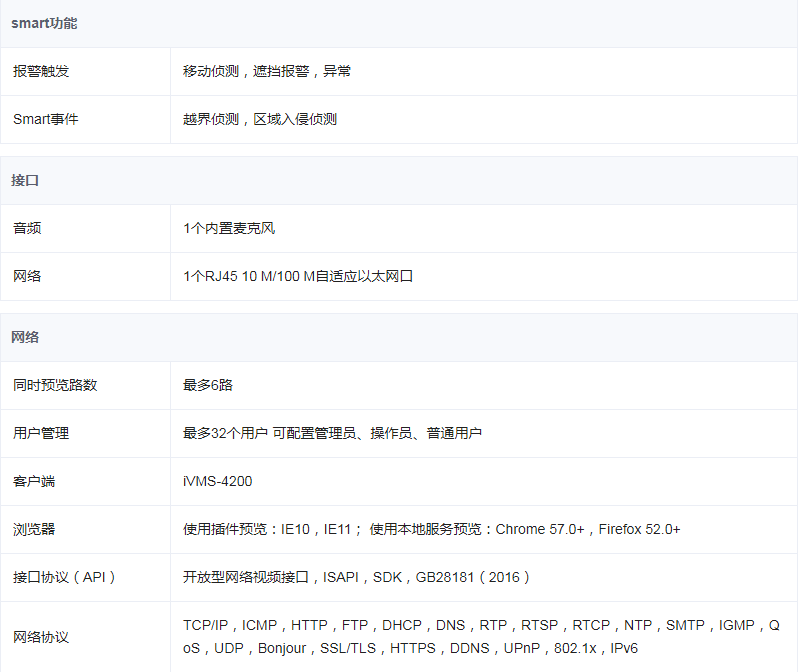The image size is (801, 672).
Task: Click the RJ45 以太网口 value text
Action: (298, 276)
